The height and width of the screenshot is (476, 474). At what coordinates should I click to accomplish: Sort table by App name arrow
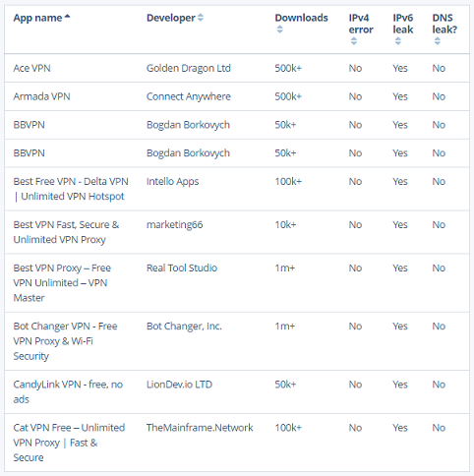point(67,16)
